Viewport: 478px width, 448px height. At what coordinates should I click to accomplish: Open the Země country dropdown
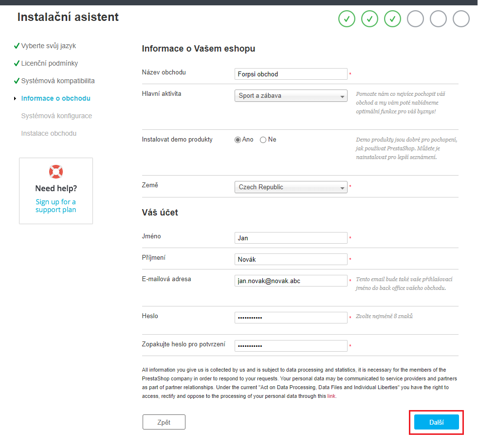point(291,187)
